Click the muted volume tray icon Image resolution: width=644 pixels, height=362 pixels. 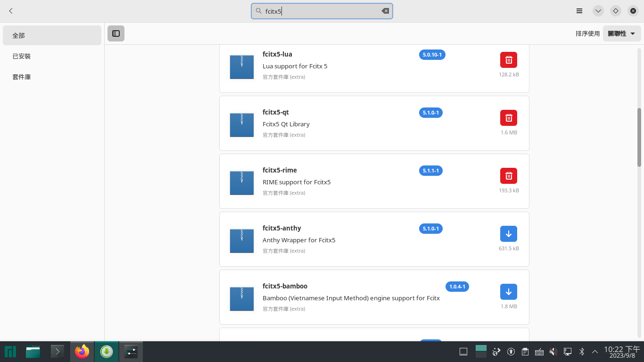(553, 352)
